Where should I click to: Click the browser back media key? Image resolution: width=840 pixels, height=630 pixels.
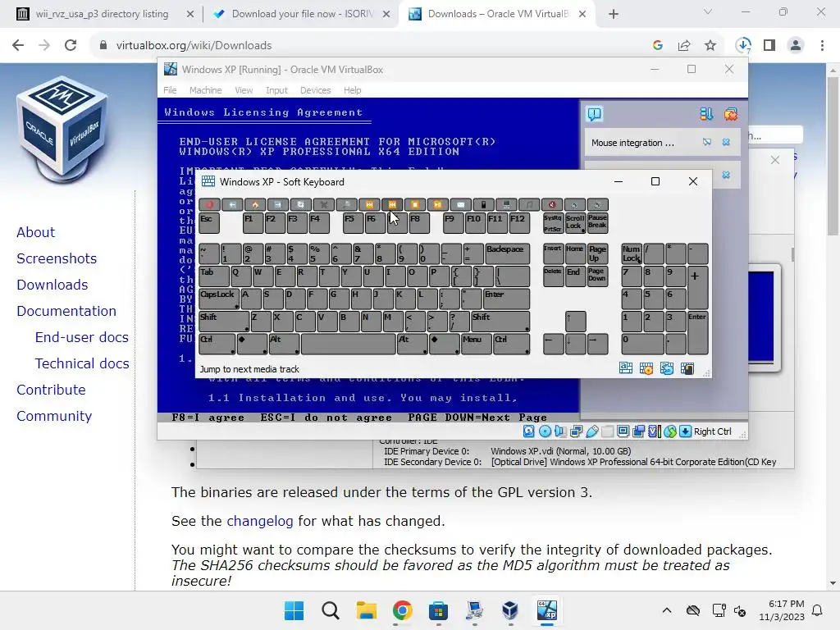[x=232, y=204]
